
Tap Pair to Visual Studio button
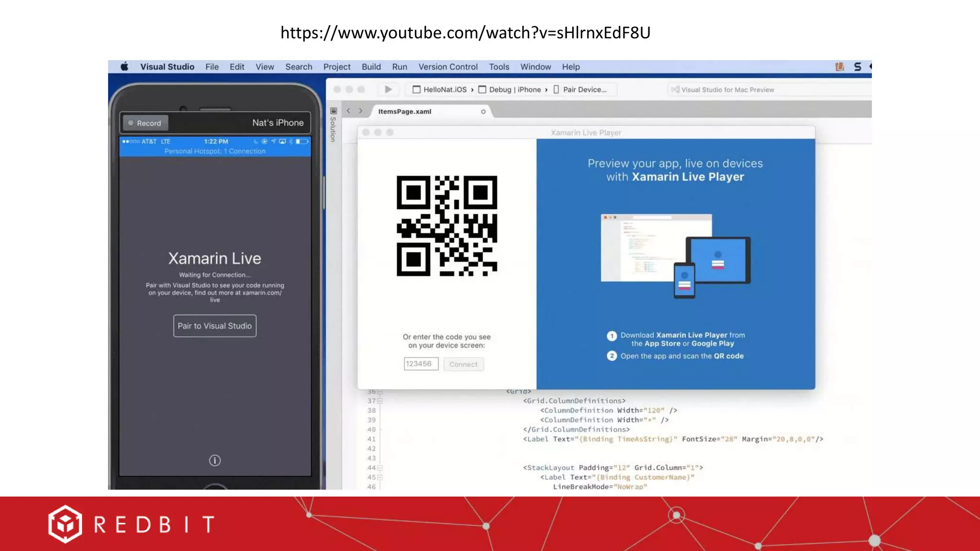click(215, 326)
